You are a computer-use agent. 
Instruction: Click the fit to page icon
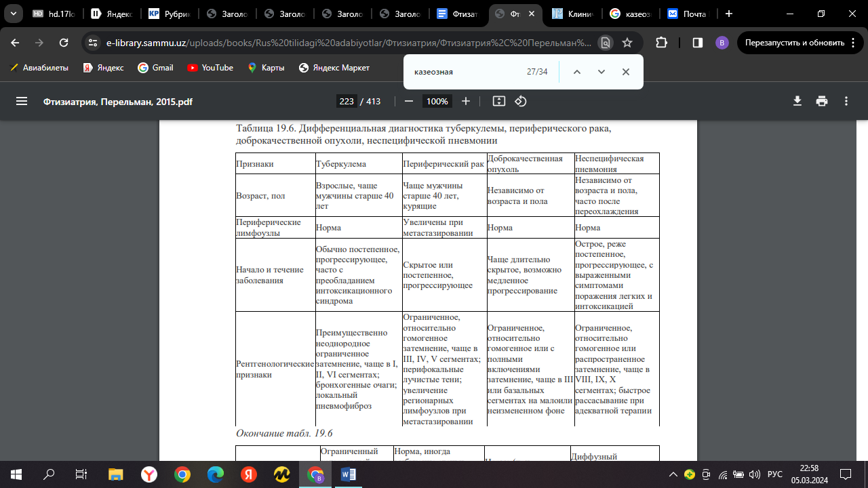[499, 101]
